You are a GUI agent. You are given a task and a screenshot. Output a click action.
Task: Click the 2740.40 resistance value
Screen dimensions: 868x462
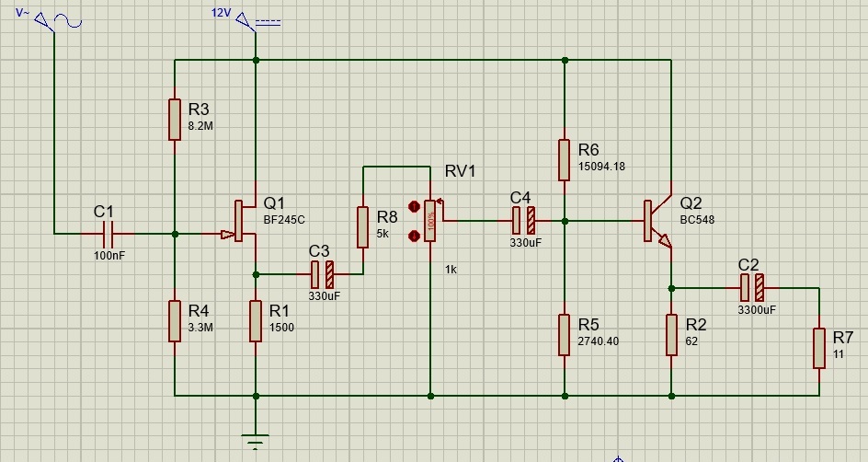point(598,341)
